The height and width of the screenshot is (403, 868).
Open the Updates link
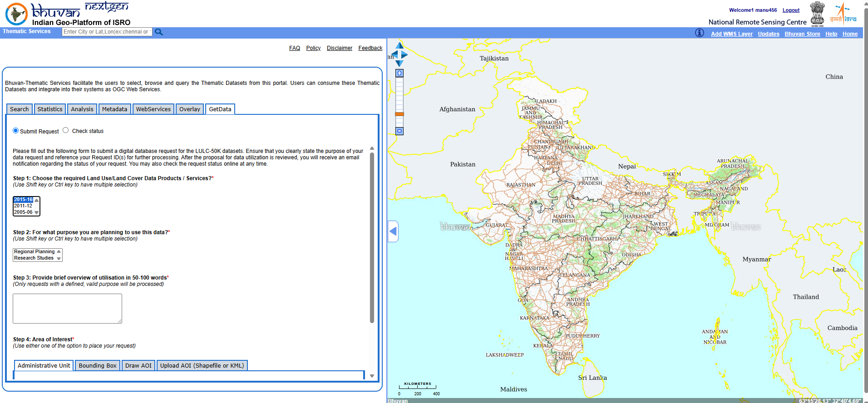coord(769,34)
